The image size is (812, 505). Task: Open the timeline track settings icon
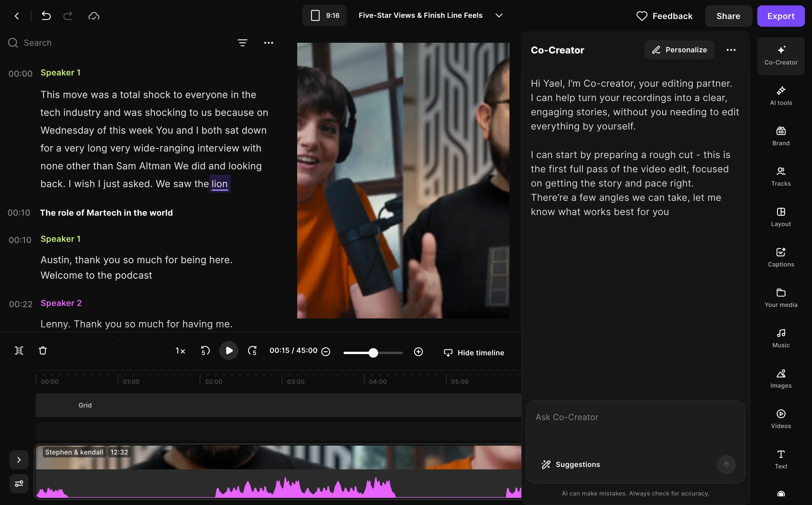(x=19, y=484)
